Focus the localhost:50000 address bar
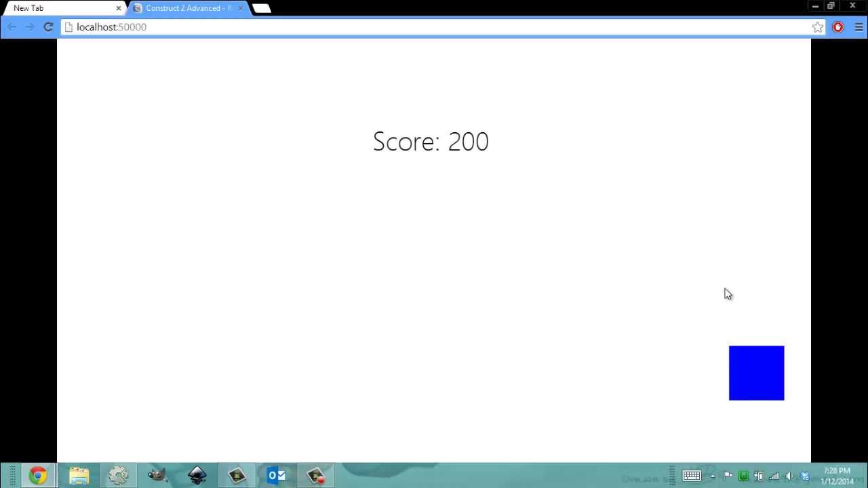The height and width of the screenshot is (488, 868). [x=435, y=27]
